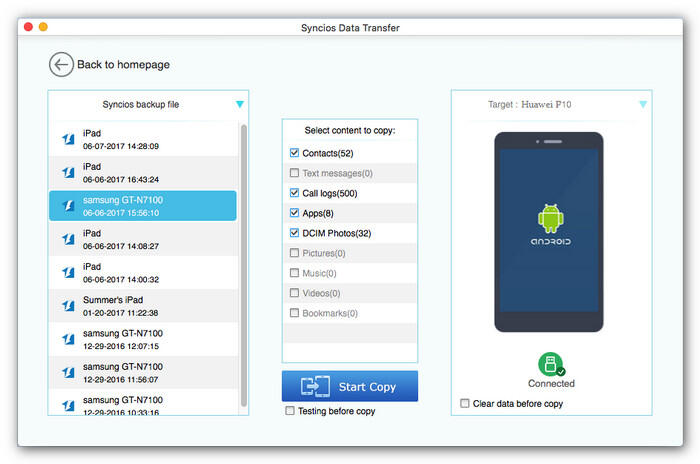700x464 pixels.
Task: Click the Start Copy button
Action: point(350,386)
